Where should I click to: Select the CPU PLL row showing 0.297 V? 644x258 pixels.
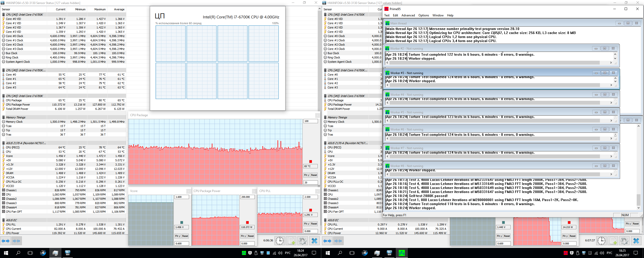click(x=385, y=224)
